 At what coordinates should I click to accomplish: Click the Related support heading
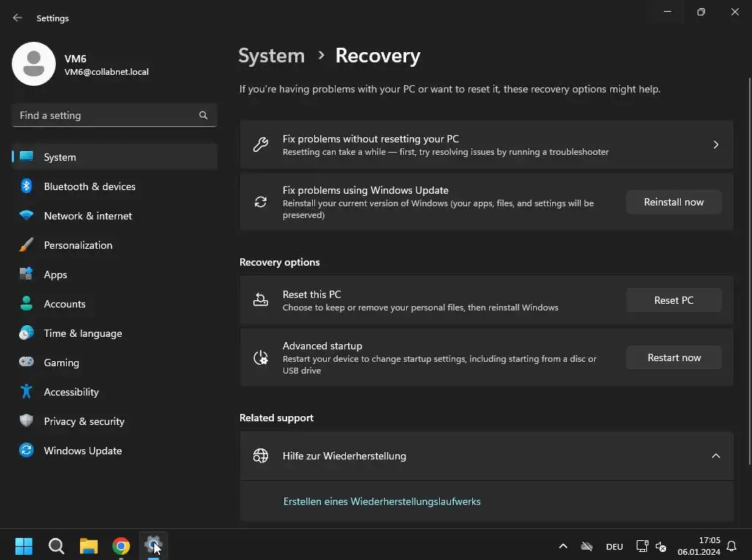pyautogui.click(x=276, y=418)
